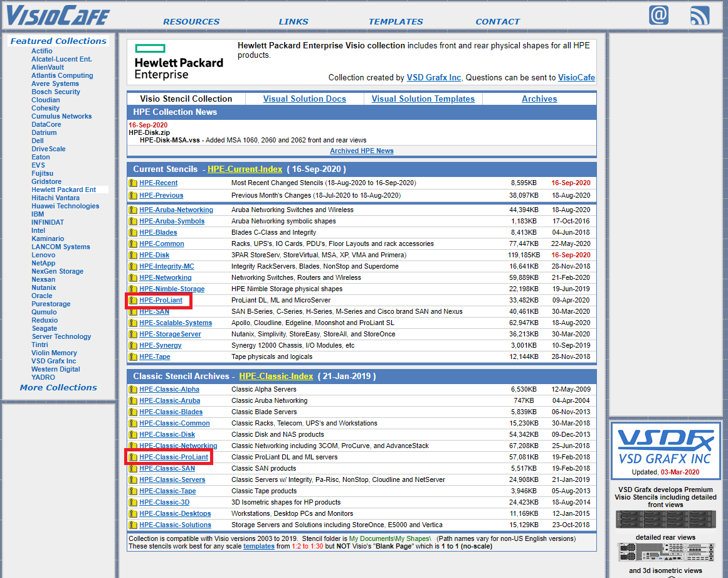Click zip icon beside HPE-Tape

pyautogui.click(x=133, y=357)
